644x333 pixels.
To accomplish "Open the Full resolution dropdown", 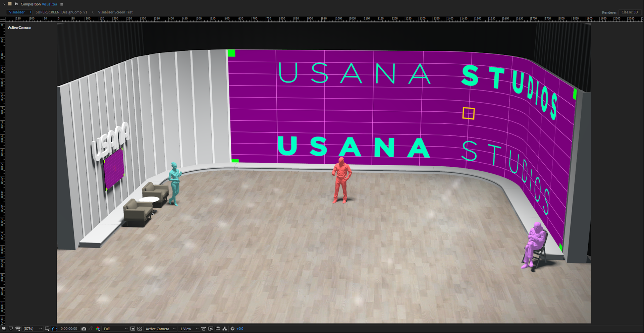I will click(115, 329).
